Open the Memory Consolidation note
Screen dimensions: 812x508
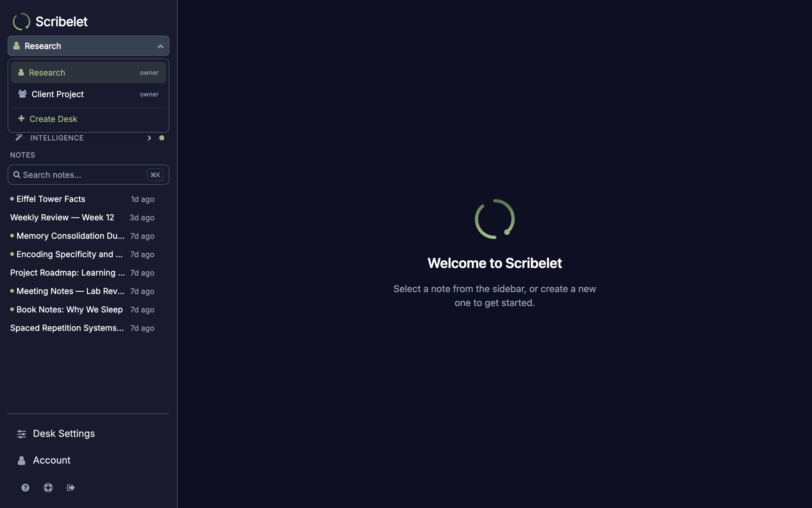[x=82, y=236]
